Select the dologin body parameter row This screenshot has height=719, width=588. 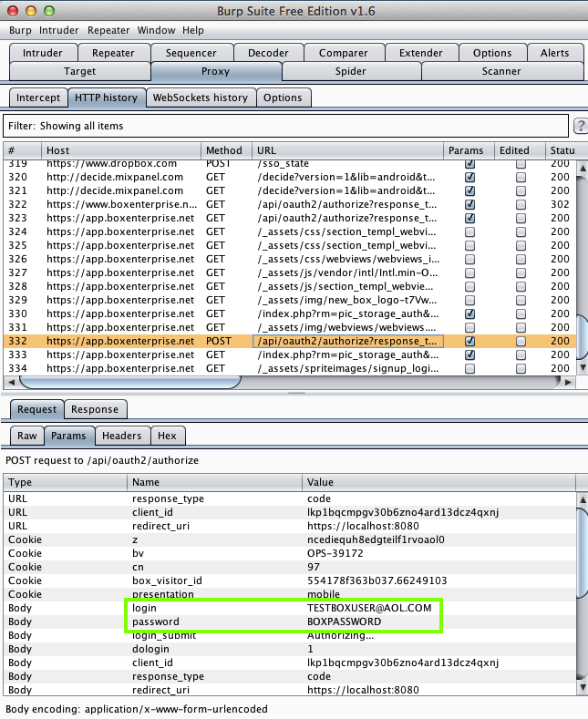point(290,649)
